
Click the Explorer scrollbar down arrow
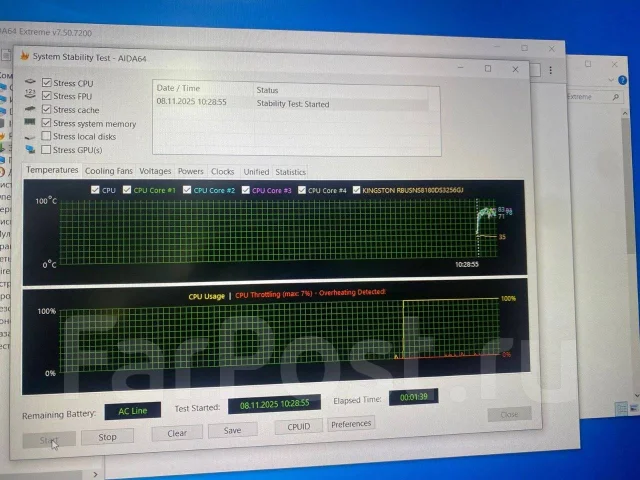pos(636,396)
